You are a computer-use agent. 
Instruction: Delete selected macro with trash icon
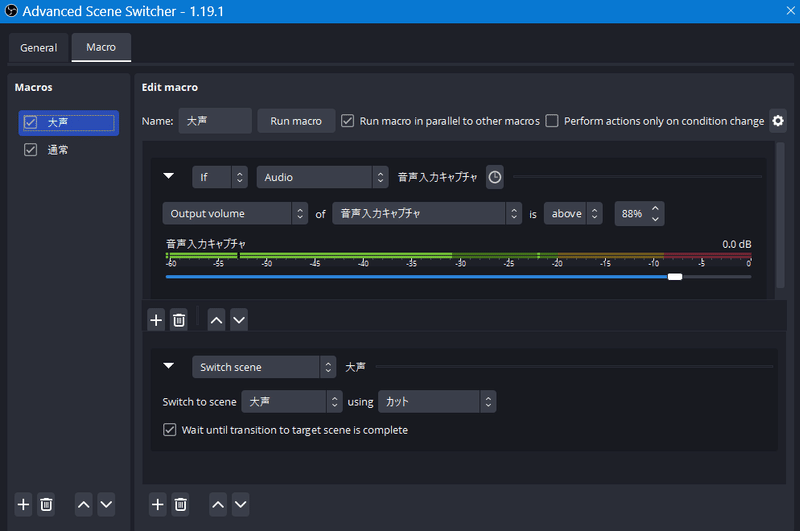46,504
